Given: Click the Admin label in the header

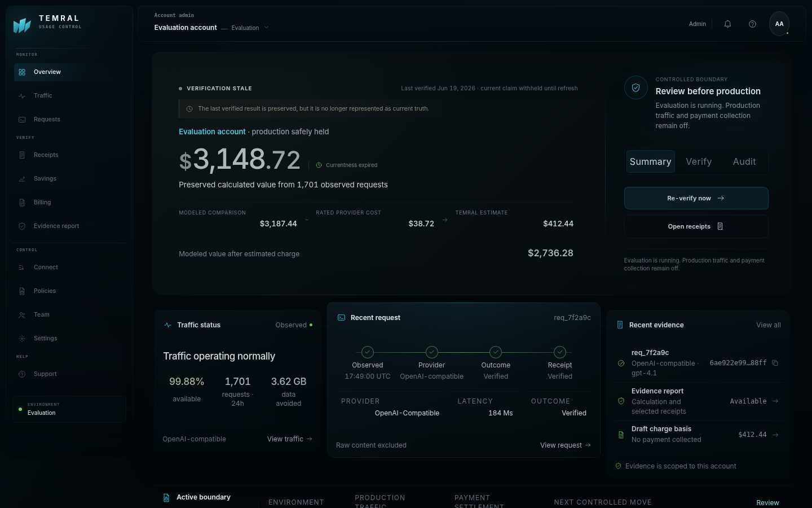Looking at the screenshot, I should [698, 24].
